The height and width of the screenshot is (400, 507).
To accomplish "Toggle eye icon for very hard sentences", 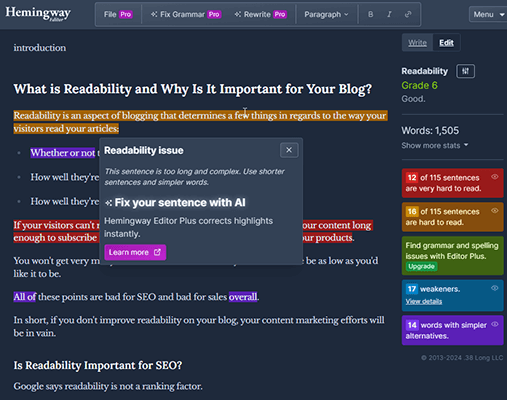I will (x=495, y=177).
